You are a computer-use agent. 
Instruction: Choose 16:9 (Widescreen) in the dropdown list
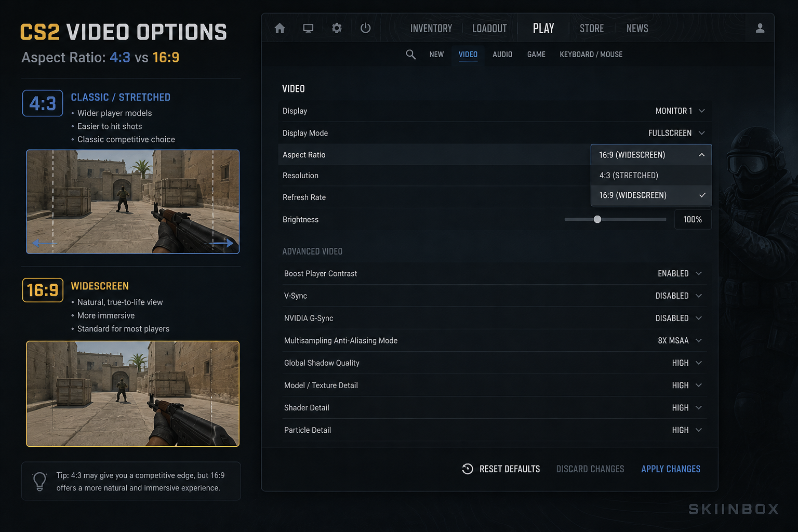click(651, 195)
